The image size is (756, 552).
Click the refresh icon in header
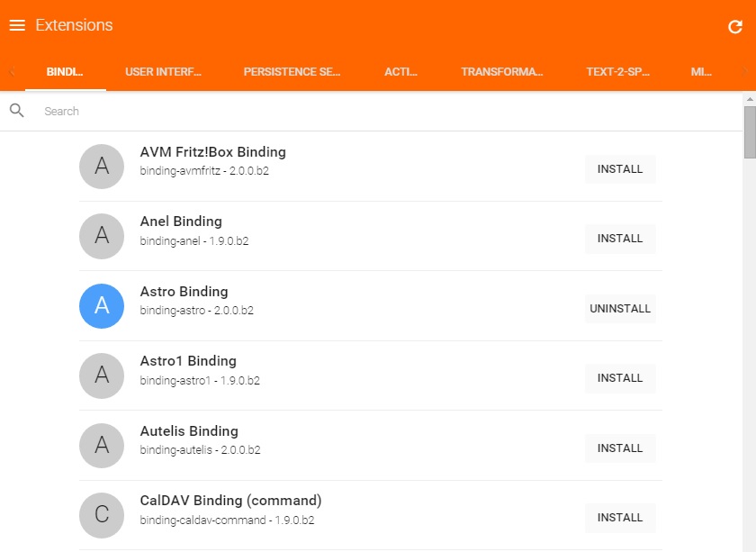click(x=735, y=27)
